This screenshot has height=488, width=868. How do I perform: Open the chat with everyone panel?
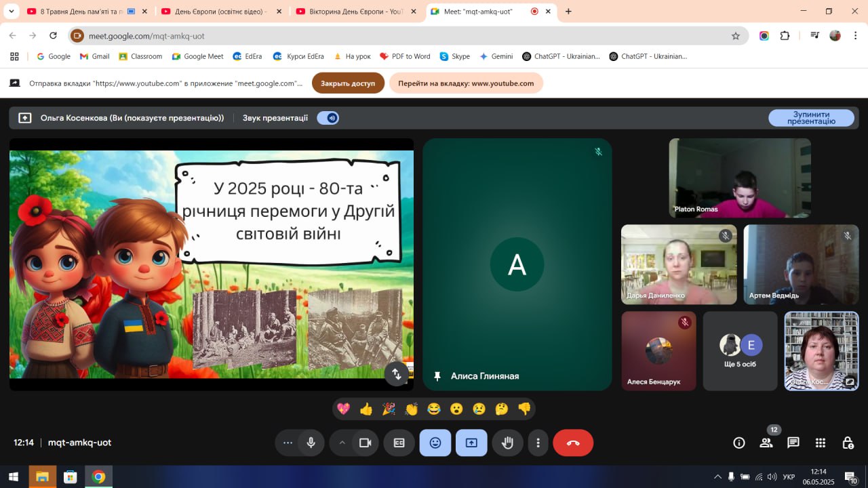point(793,443)
